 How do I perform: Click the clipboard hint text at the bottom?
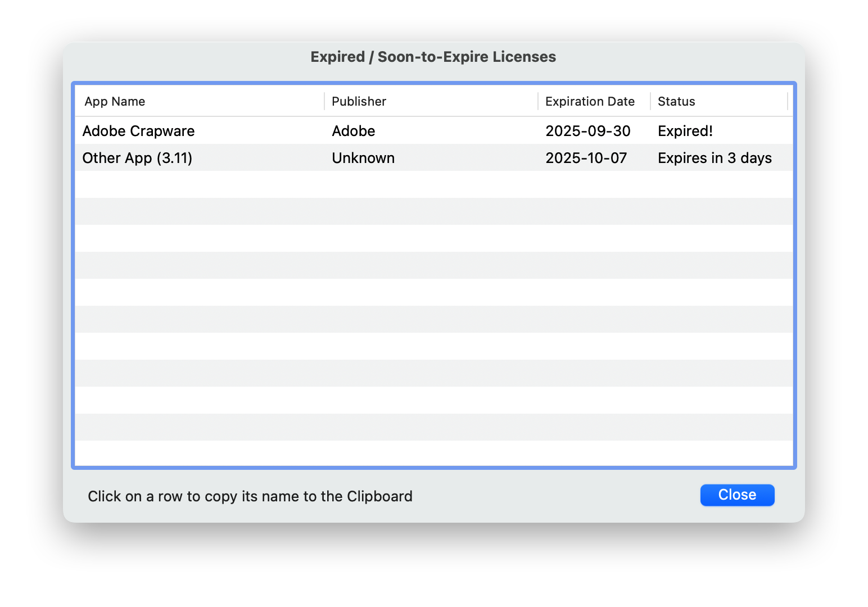[250, 496]
